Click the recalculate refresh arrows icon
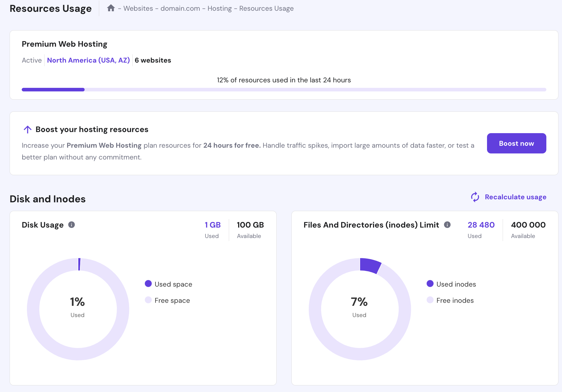 [475, 197]
